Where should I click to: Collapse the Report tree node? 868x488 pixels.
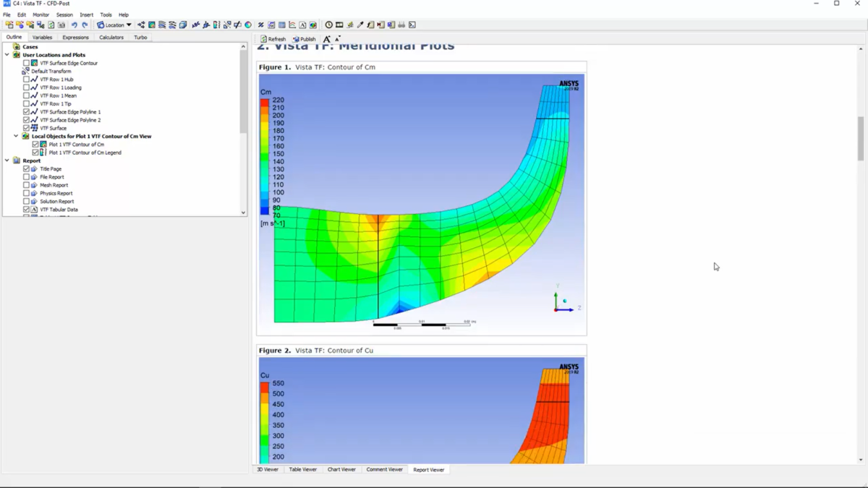pos(7,160)
